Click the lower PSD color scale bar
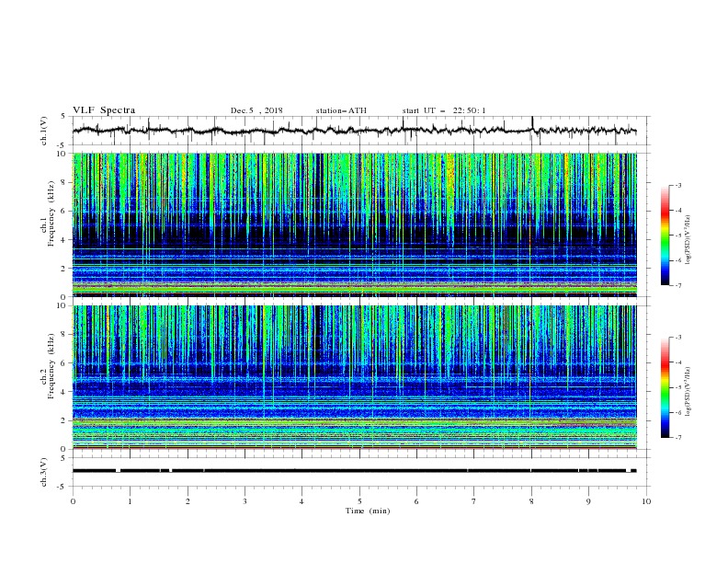This screenshot has height=563, width=728. point(665,387)
